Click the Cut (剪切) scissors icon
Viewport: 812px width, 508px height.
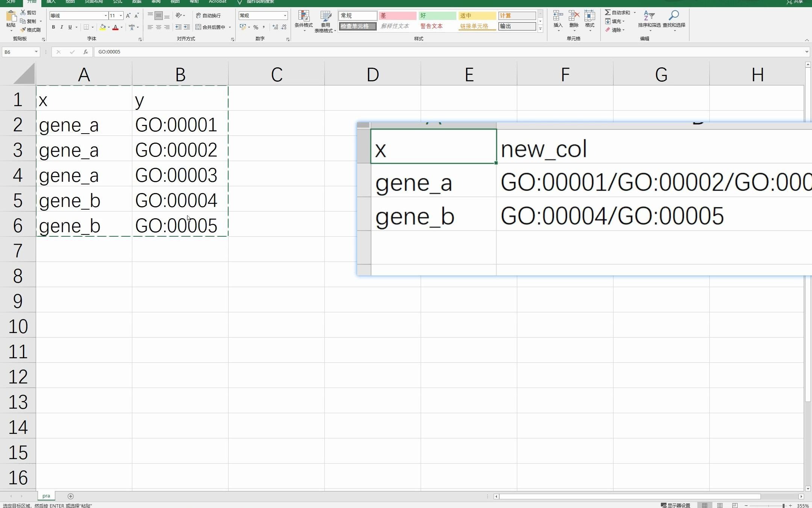(23, 12)
